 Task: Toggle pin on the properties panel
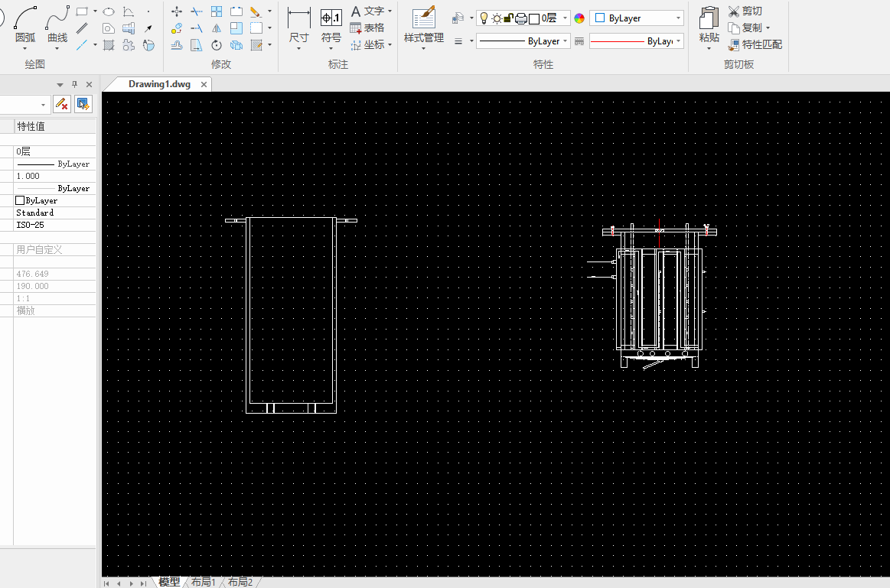[74, 84]
